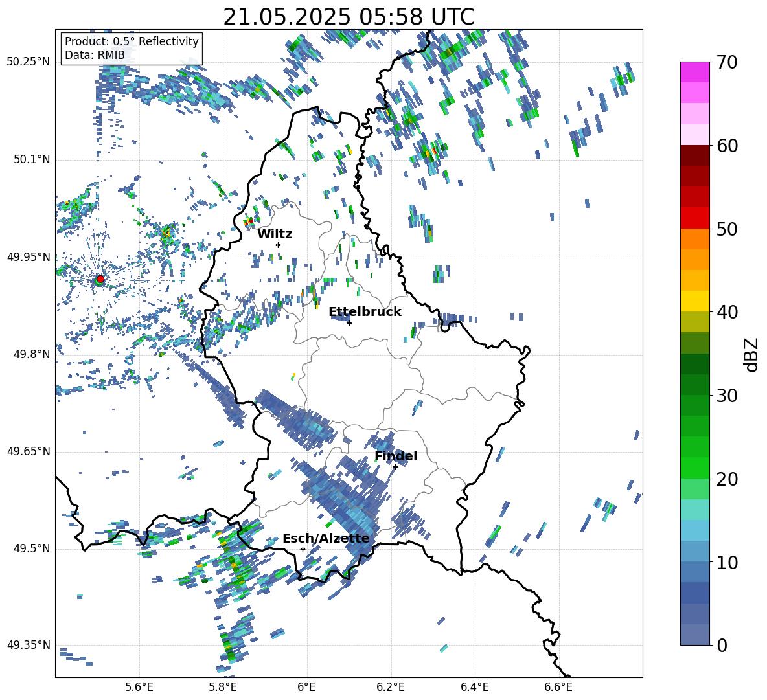Click the Findel station cross marker
This screenshot has height=700, width=767.
[x=395, y=468]
